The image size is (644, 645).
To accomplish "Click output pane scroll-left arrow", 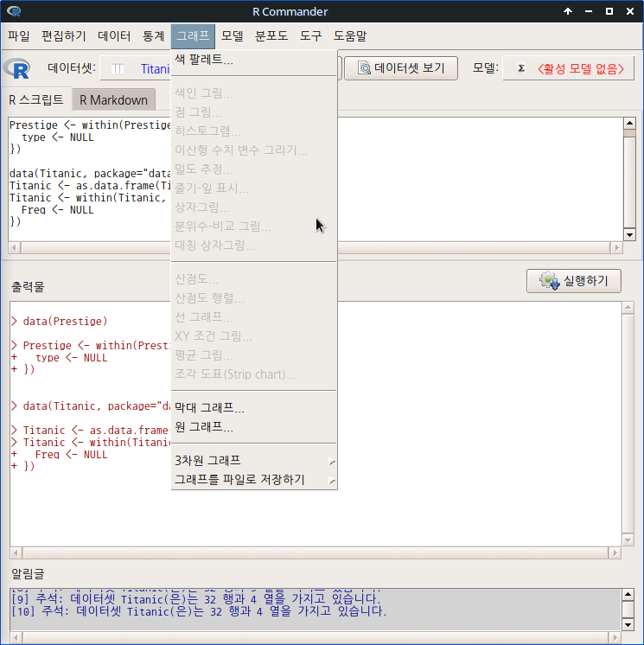I will click(16, 553).
